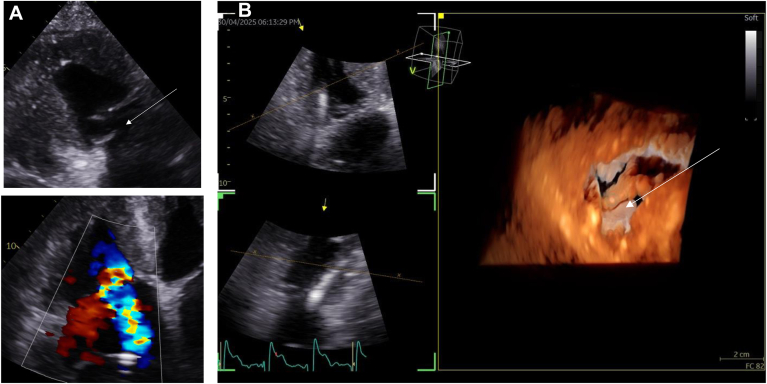Select the yellow square marker on 3D pane
The height and width of the screenshot is (384, 767).
[x=441, y=16]
